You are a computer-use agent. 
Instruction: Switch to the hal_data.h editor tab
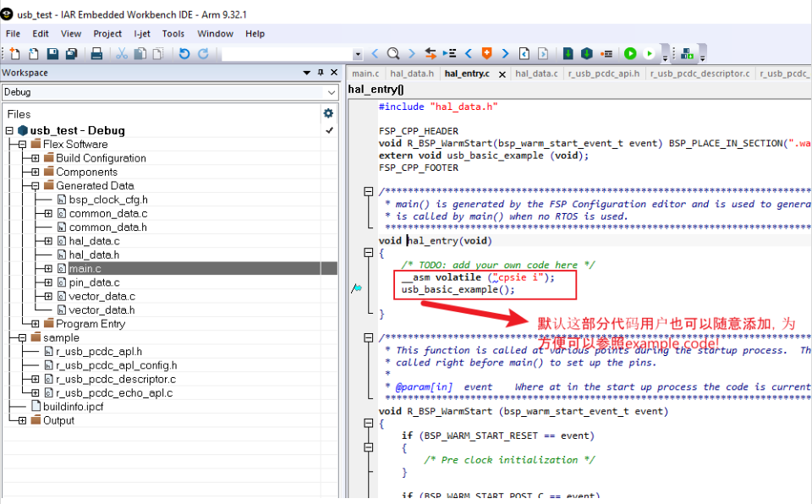pyautogui.click(x=412, y=74)
